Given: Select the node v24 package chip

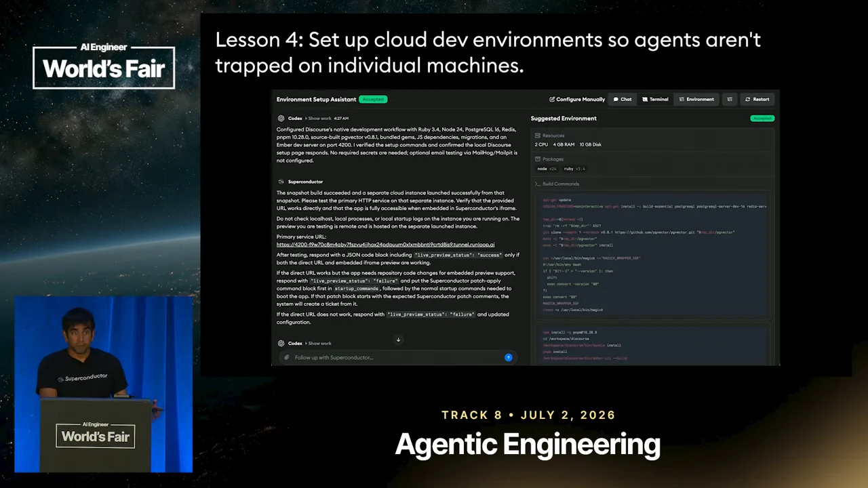Looking at the screenshot, I should click(547, 169).
